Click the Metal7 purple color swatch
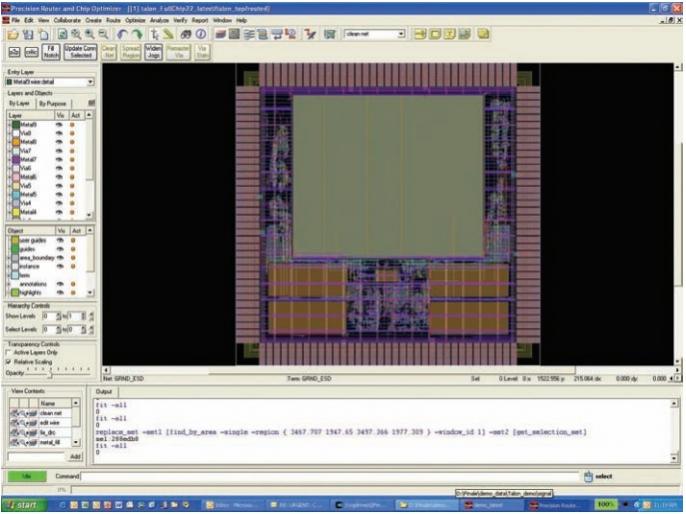The height and width of the screenshot is (514, 686). tap(16, 159)
